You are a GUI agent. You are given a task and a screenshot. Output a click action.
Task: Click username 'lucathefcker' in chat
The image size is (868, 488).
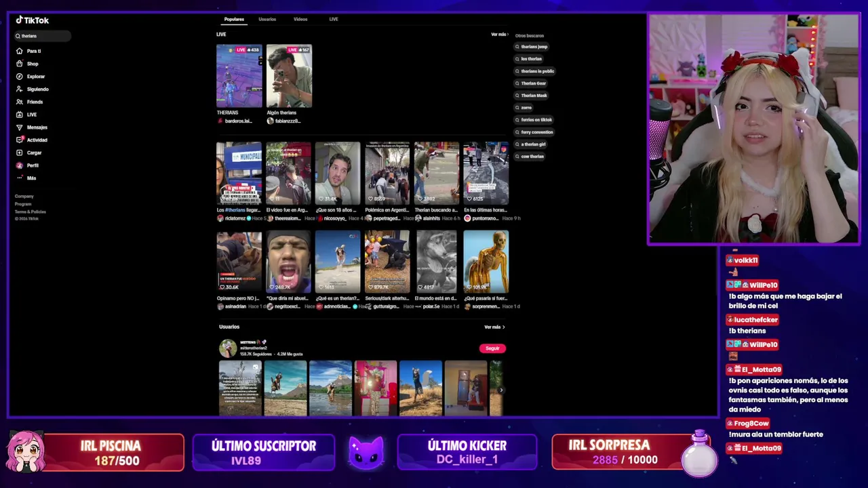click(756, 320)
